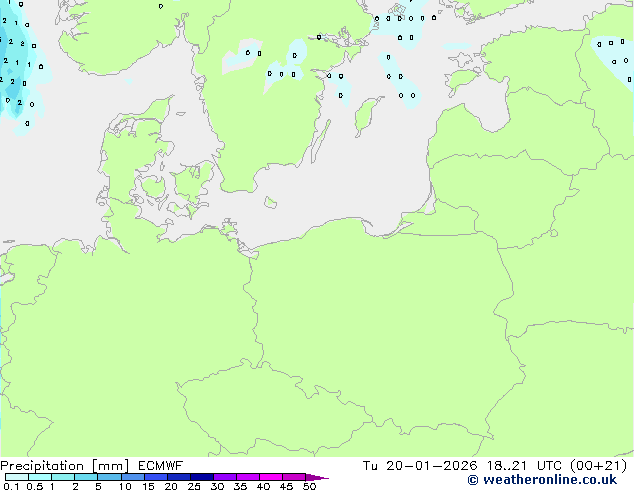Click the 15–20 mm blue legend swatch

click(156, 477)
